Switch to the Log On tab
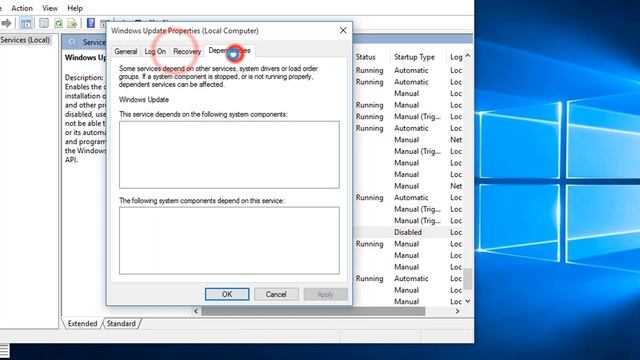640x360 pixels. click(155, 51)
